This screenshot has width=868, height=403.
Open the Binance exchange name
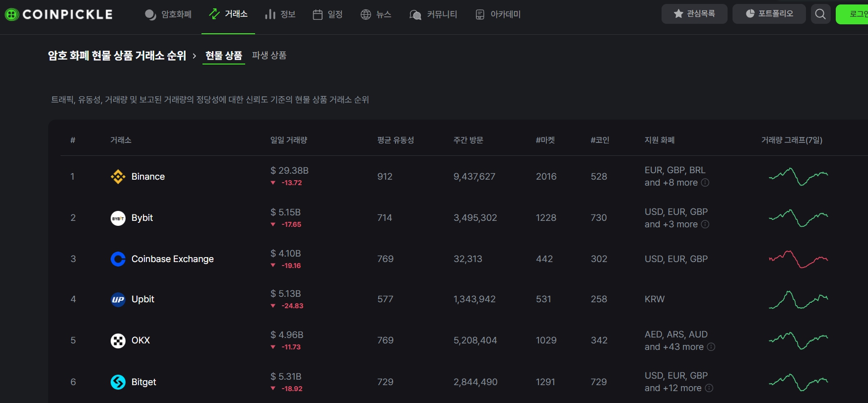pyautogui.click(x=148, y=177)
